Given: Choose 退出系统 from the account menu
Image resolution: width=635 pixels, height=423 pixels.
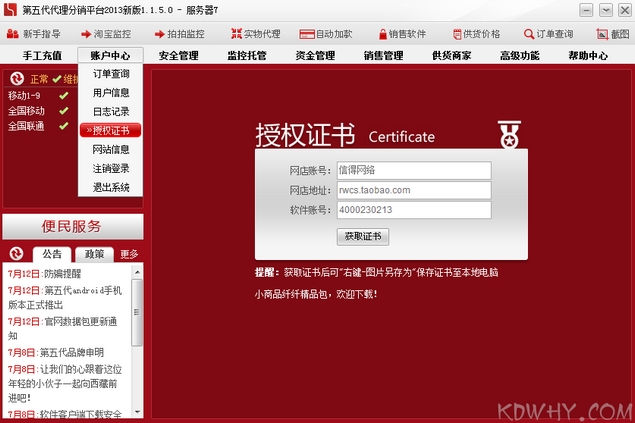Looking at the screenshot, I should [110, 187].
